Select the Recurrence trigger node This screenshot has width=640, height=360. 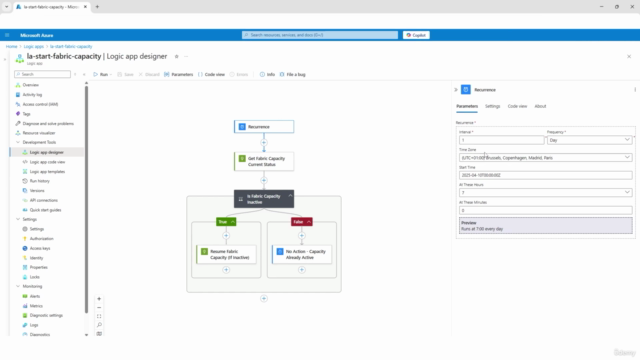(x=264, y=127)
